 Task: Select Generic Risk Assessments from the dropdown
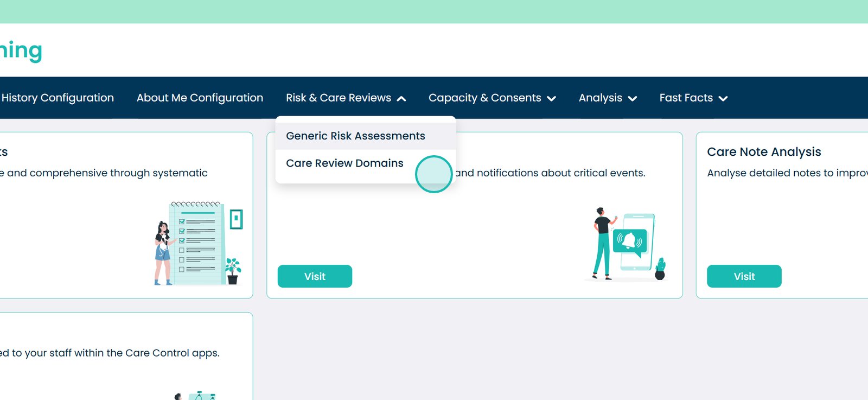(355, 136)
